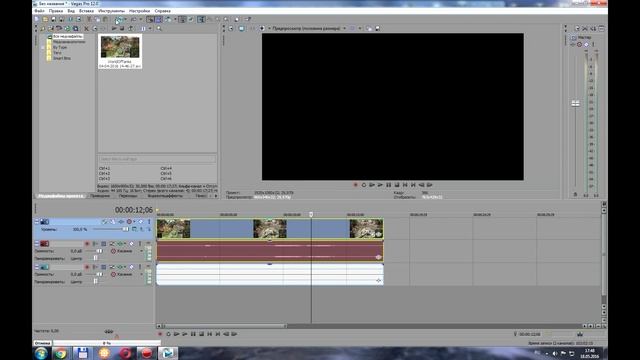Open automation mode dropdown on first audio track
The width and height of the screenshot is (640, 360).
click(x=142, y=251)
